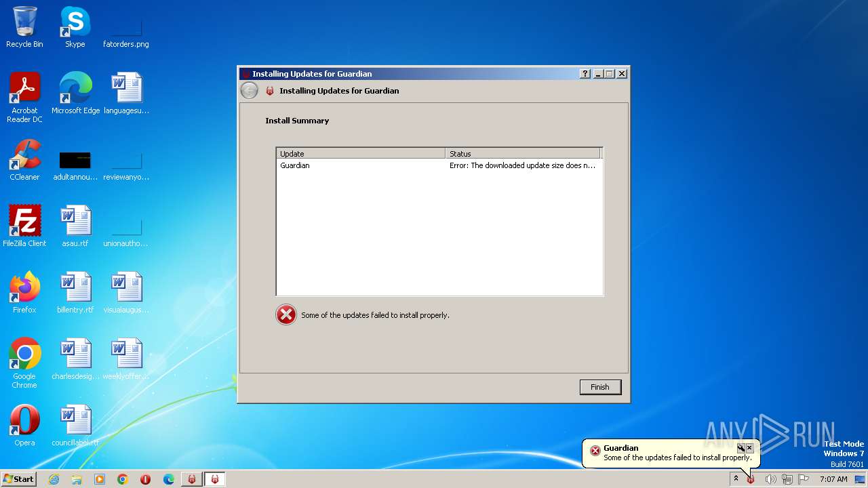
Task: Open languagesu... document on desktop
Action: (x=126, y=94)
